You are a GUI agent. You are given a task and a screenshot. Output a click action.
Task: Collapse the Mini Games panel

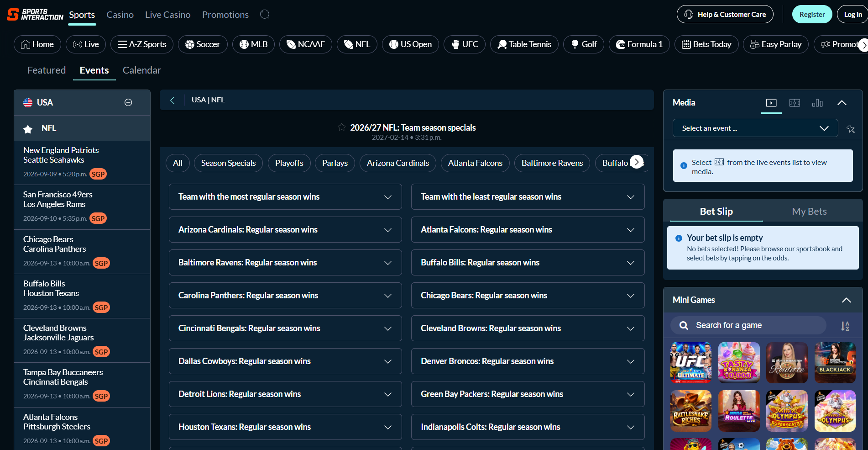[x=847, y=300]
